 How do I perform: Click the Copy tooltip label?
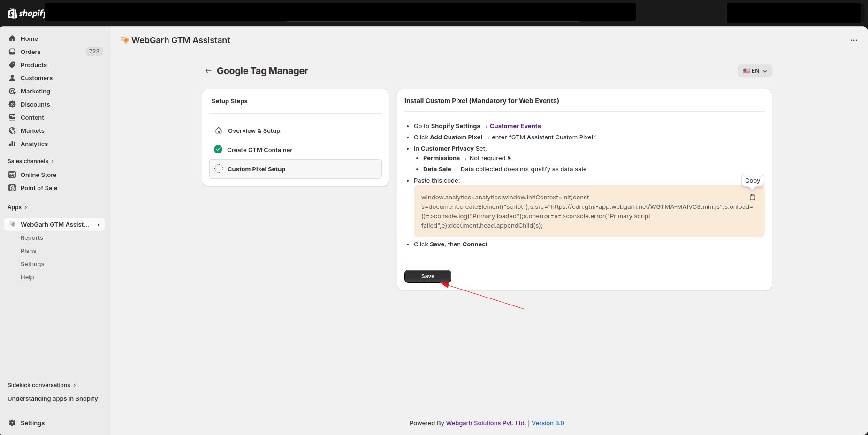753,181
